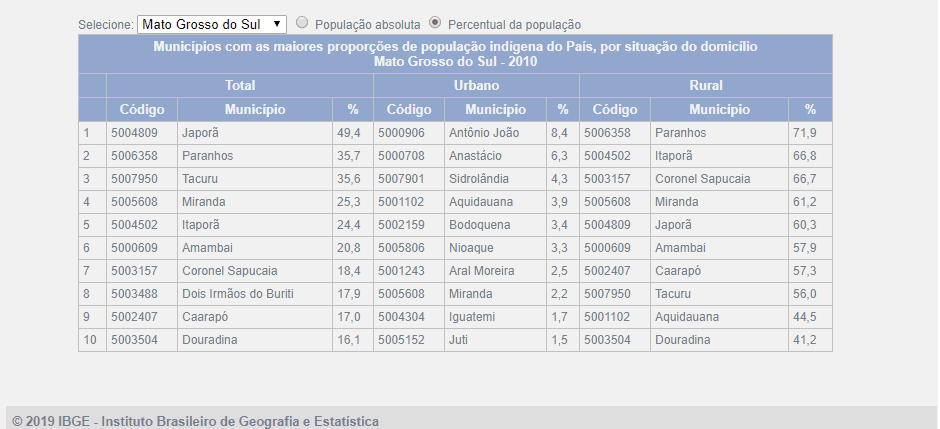This screenshot has height=429, width=940.
Task: Select the Percentual da população radio button
Action: 435,22
